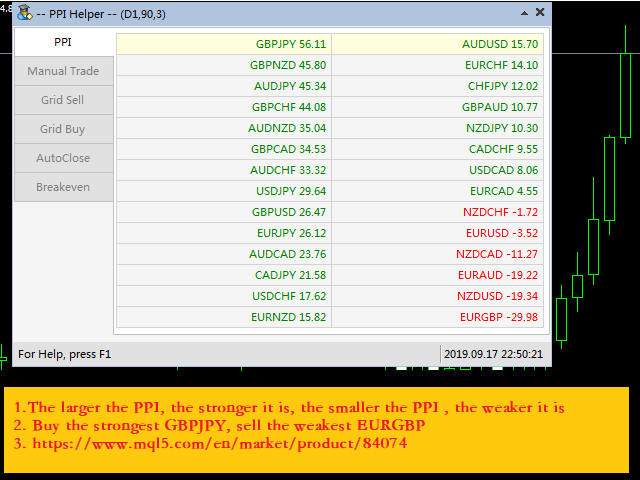Select the NZDUSD -19.34 cell
Viewport: 640px width, 480px height.
438,296
